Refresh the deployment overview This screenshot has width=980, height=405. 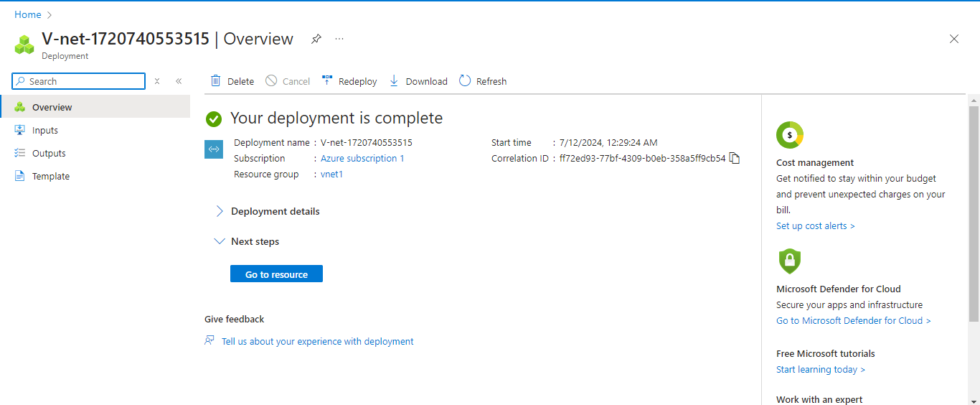pyautogui.click(x=483, y=81)
